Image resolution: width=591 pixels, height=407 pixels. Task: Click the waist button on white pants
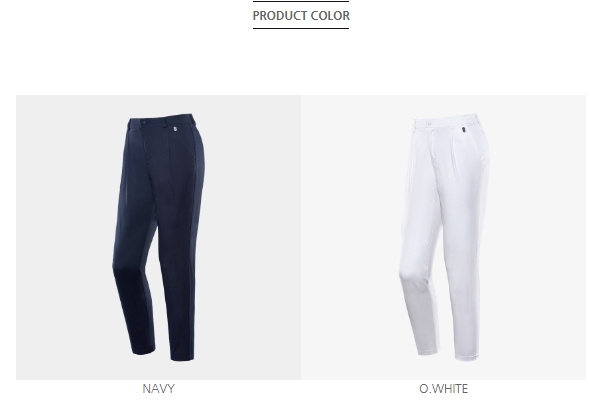[429, 123]
